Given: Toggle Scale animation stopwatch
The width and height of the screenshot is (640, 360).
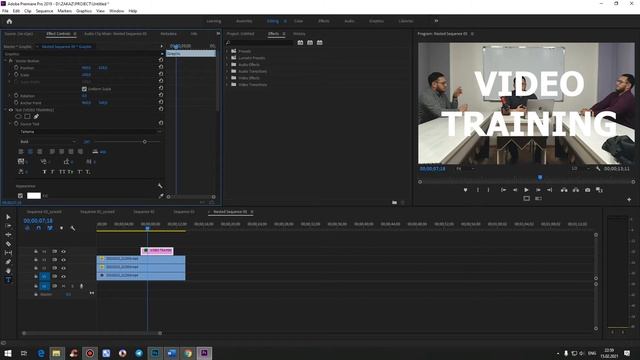Looking at the screenshot, I should click(x=16, y=75).
